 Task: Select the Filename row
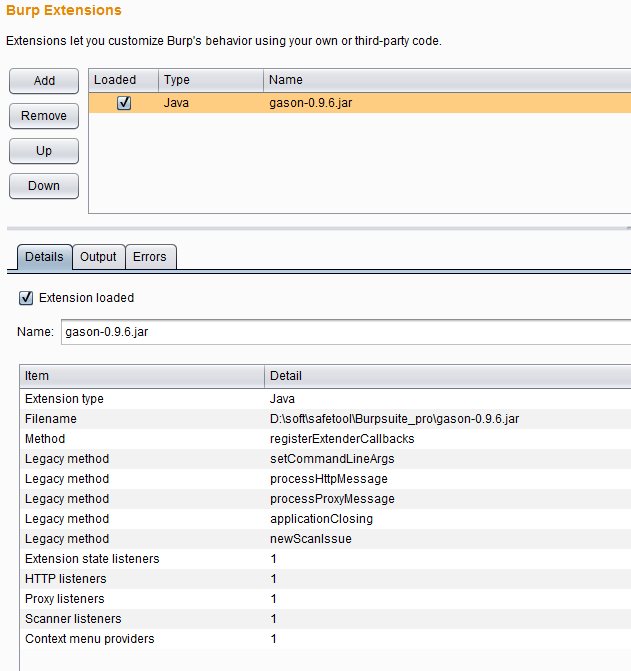coord(326,419)
